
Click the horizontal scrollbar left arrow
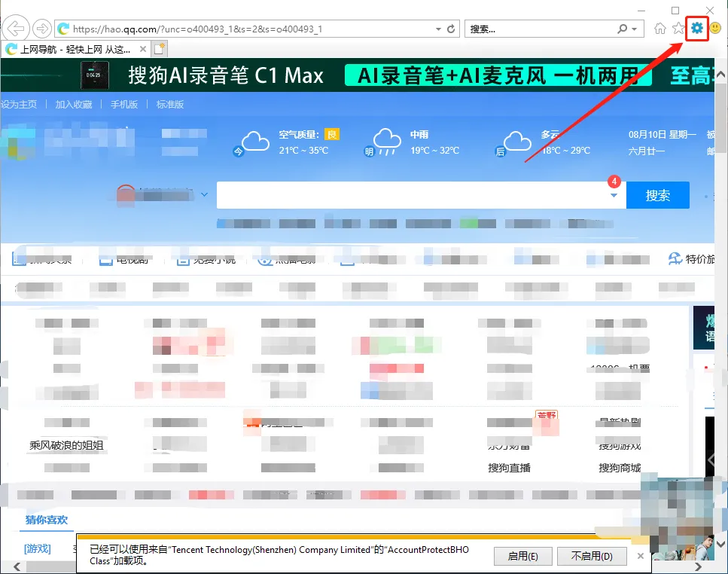(x=17, y=566)
